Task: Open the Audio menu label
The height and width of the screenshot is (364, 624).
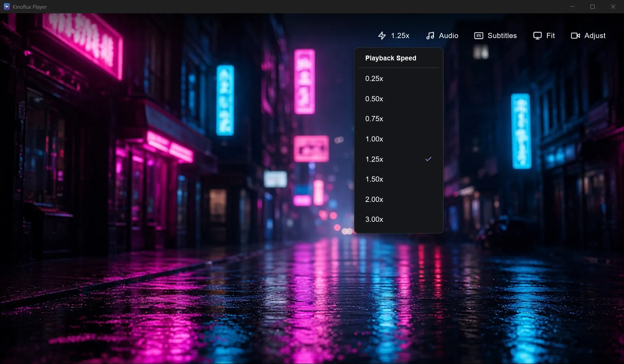Action: 449,36
